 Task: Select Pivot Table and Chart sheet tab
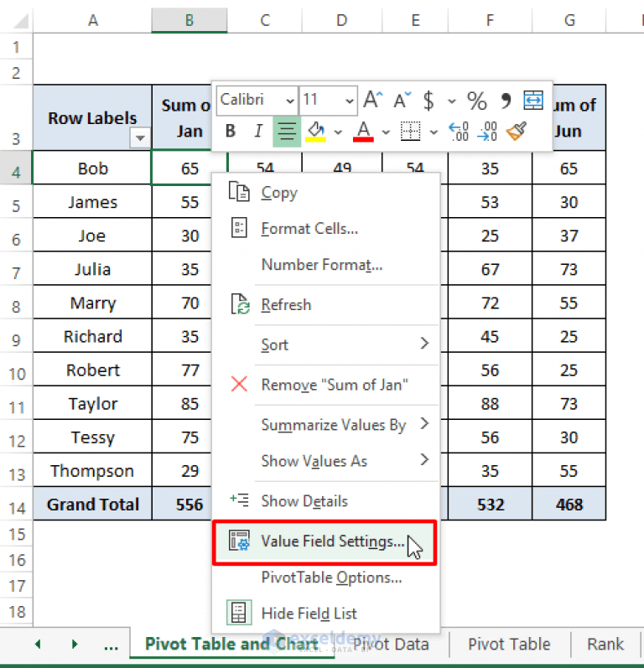[x=232, y=645]
